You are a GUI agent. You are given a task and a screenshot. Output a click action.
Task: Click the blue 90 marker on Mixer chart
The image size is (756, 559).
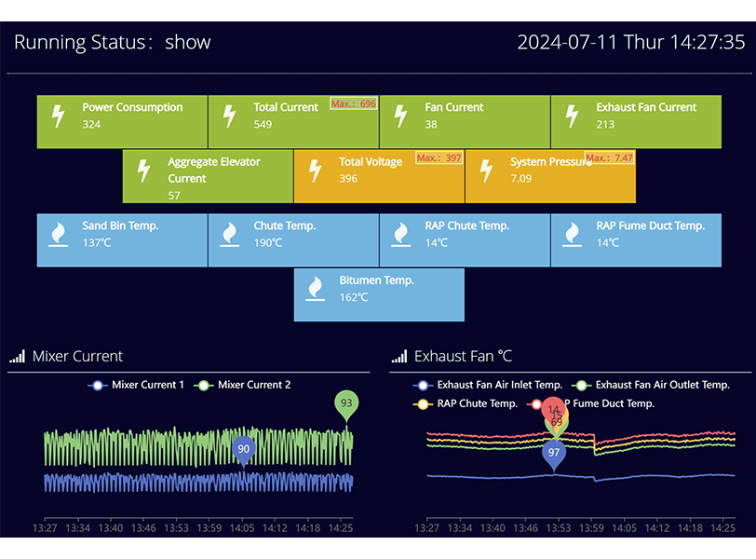[243, 449]
